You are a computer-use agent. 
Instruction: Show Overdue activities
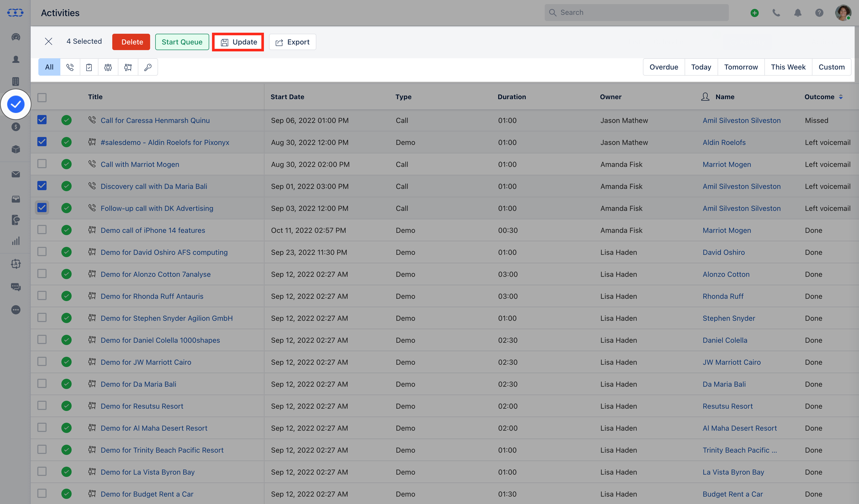(664, 67)
